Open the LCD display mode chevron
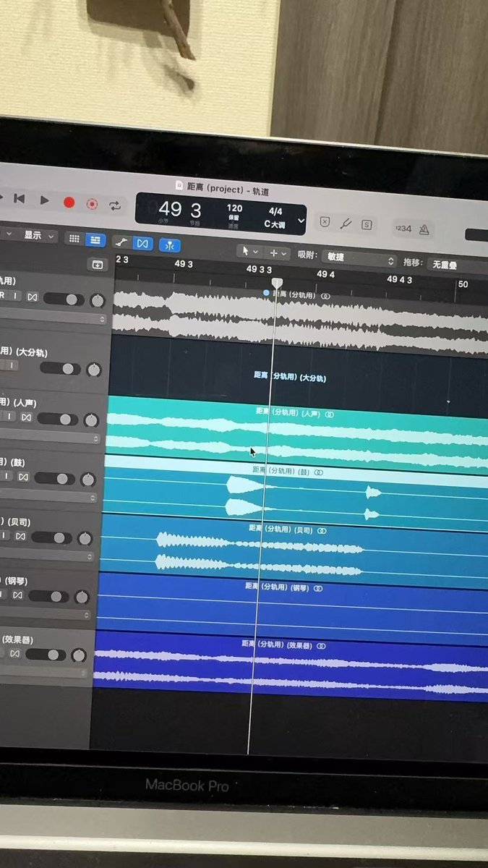This screenshot has width=488, height=868. point(301,221)
